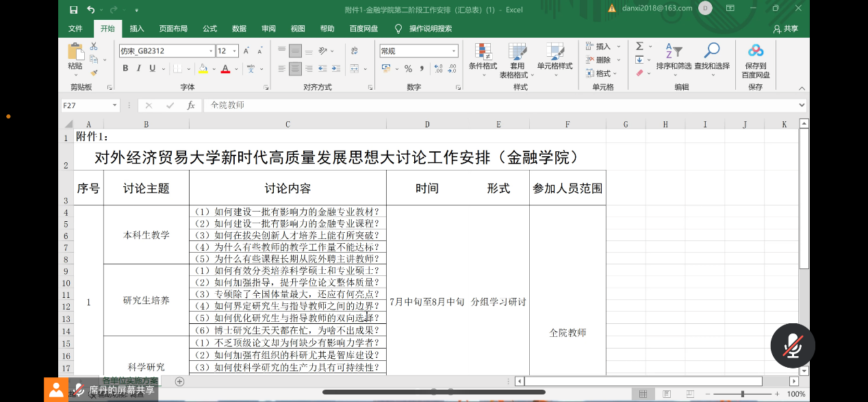Click the cut scissors icon
Image resolution: width=868 pixels, height=402 pixels.
tap(94, 47)
